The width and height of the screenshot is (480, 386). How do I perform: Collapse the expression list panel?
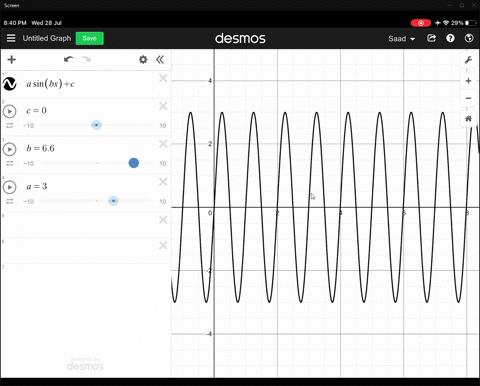pyautogui.click(x=160, y=60)
